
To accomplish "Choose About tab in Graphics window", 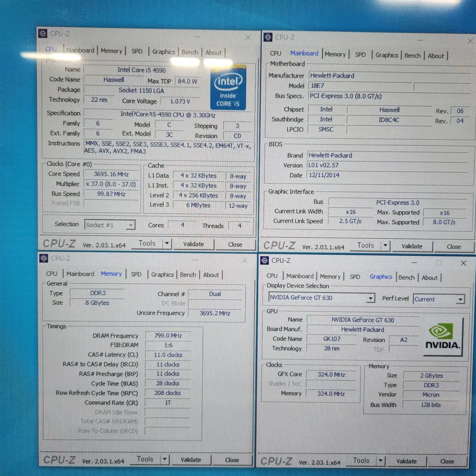I will point(430,278).
